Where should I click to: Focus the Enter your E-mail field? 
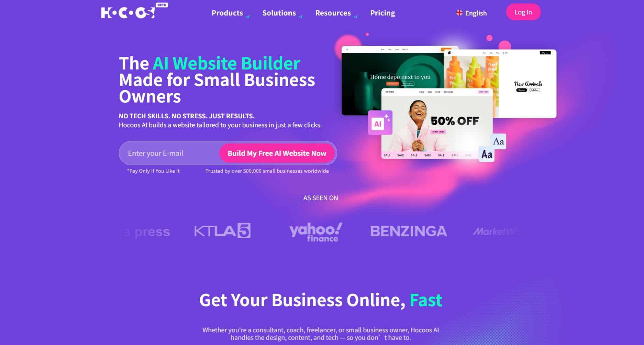tap(169, 153)
